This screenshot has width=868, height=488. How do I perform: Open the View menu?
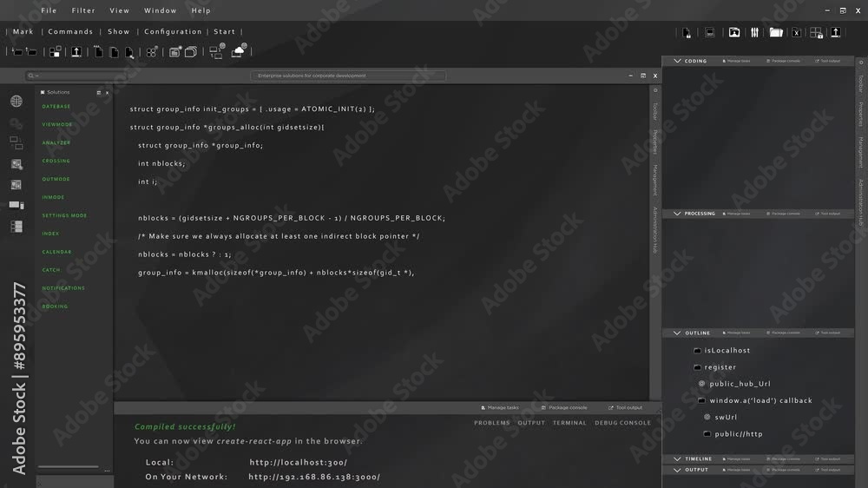point(119,10)
